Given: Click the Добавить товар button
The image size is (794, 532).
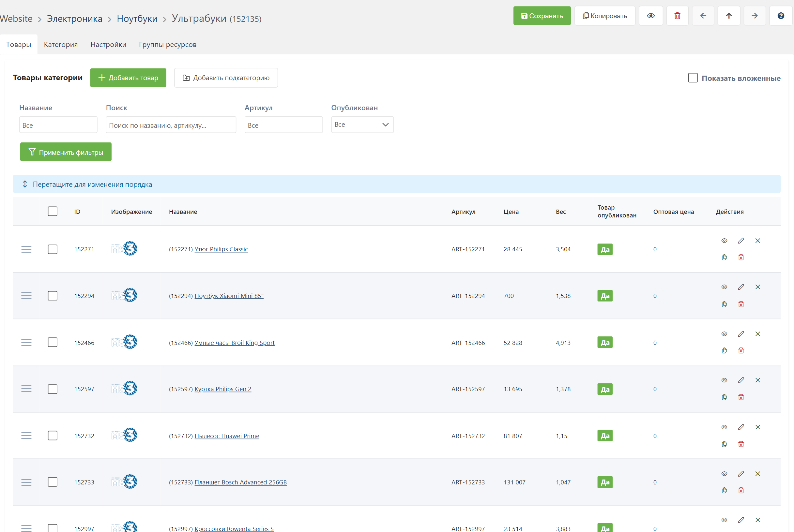Looking at the screenshot, I should tap(128, 78).
